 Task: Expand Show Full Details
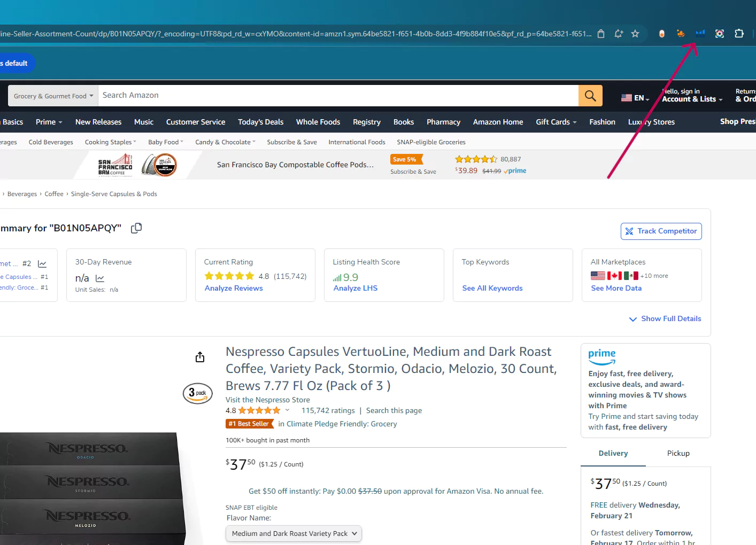click(x=665, y=318)
